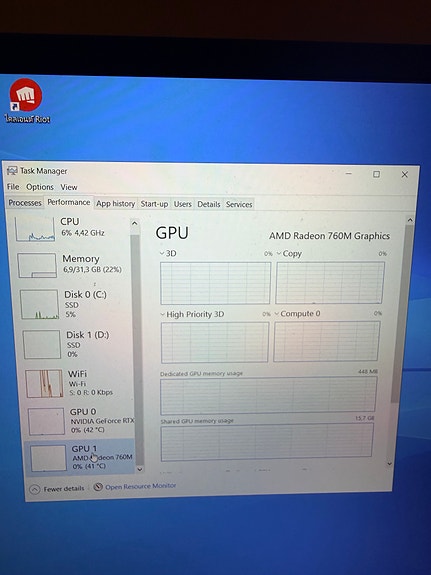Open the Resource Monitor link
Viewport: 431px width, 575px height.
point(140,486)
